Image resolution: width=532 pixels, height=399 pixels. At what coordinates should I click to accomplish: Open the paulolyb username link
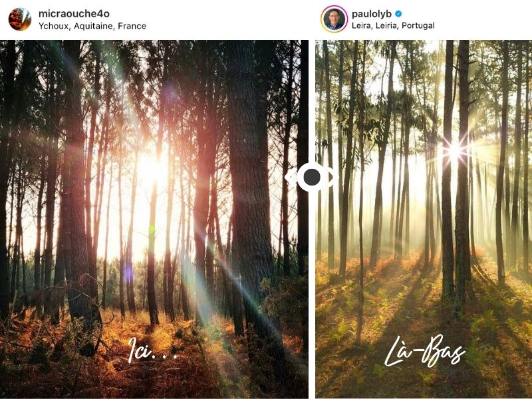pyautogui.click(x=372, y=14)
